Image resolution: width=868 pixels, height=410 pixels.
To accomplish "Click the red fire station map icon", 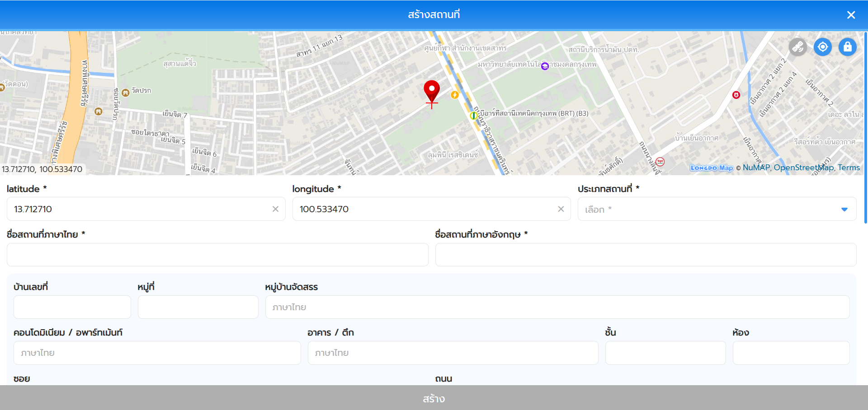I will point(736,95).
